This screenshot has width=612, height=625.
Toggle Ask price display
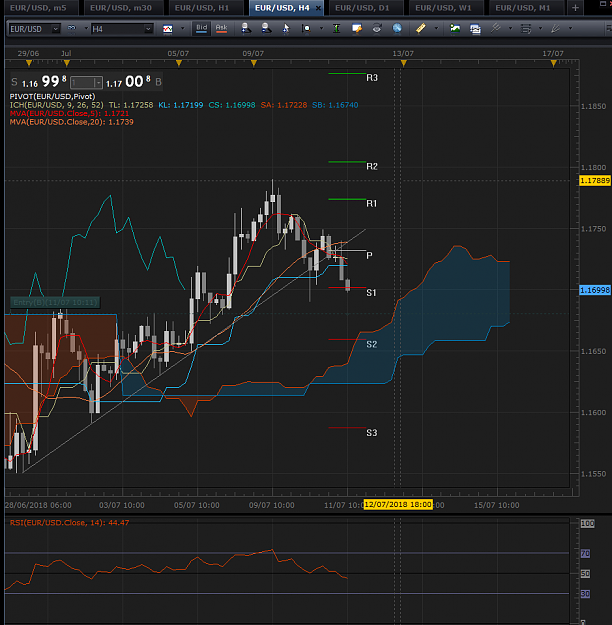[x=221, y=28]
